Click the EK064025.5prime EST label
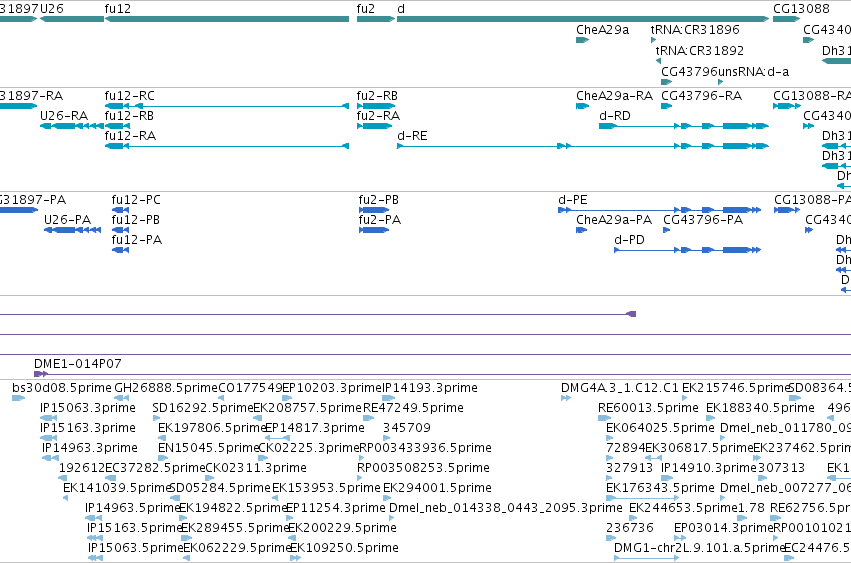 point(661,428)
